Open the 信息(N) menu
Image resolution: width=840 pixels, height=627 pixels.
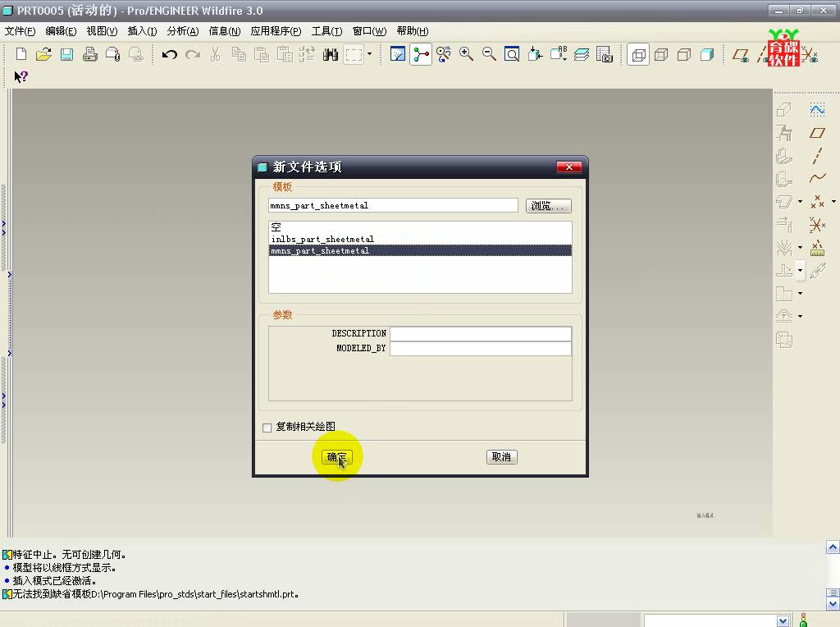pyautogui.click(x=225, y=31)
